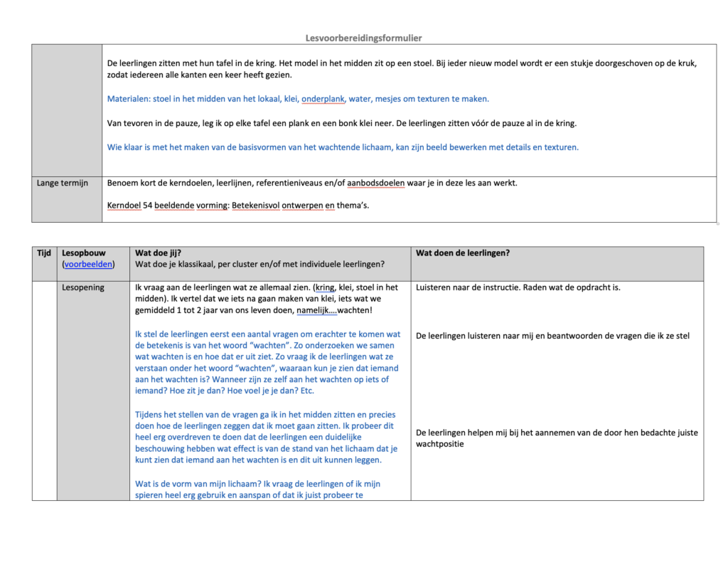Click the 'Lange termijn' row label cell

(x=63, y=184)
